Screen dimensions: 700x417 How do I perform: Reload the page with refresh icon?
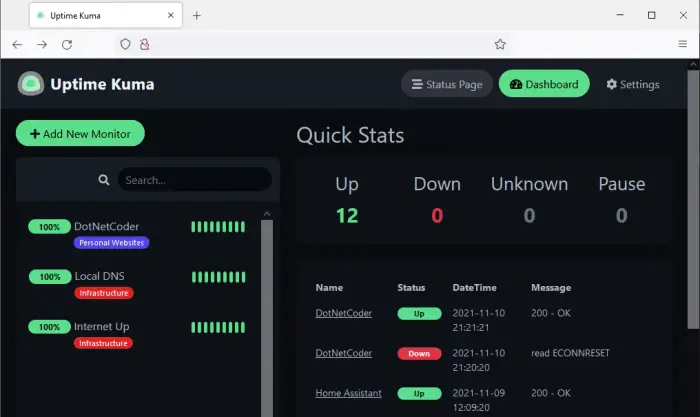tap(67, 44)
